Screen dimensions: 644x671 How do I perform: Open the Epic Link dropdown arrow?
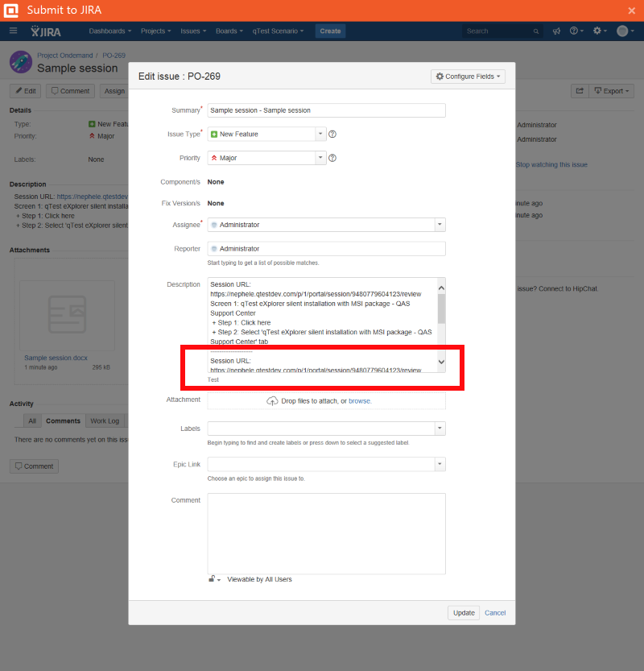click(x=440, y=464)
